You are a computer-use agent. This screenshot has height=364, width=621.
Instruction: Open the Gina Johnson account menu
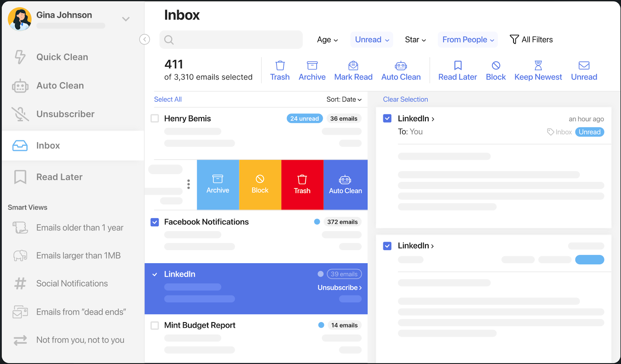[125, 18]
